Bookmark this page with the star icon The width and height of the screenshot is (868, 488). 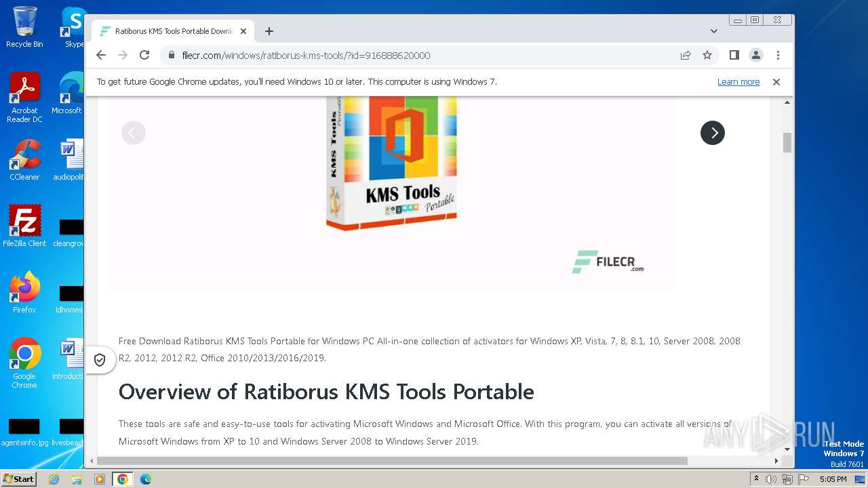tap(707, 55)
